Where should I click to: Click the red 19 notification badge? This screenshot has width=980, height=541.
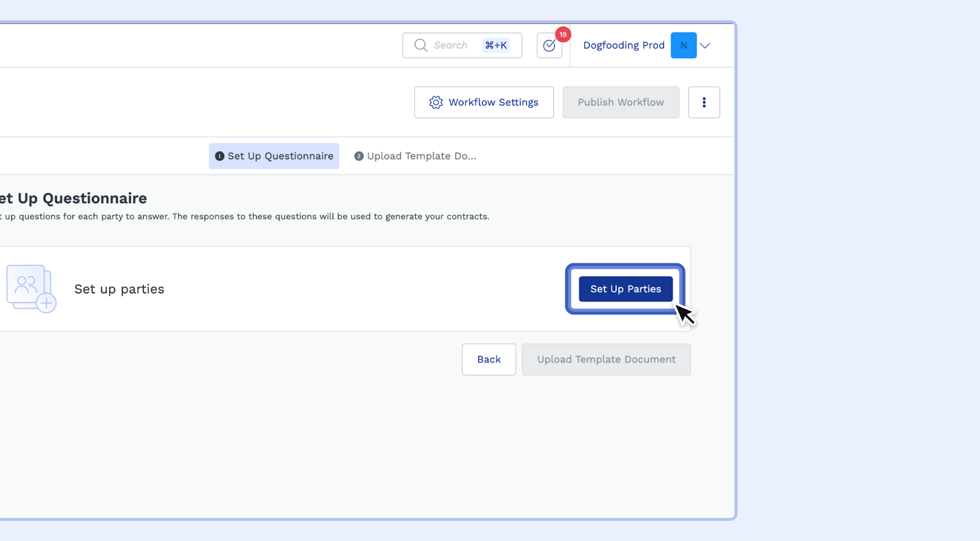click(x=563, y=35)
